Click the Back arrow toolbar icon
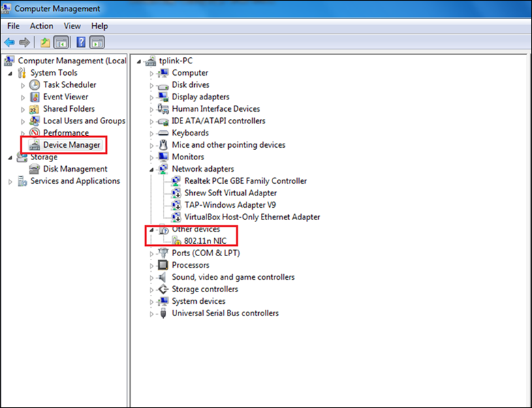This screenshot has width=532, height=408. click(9, 42)
